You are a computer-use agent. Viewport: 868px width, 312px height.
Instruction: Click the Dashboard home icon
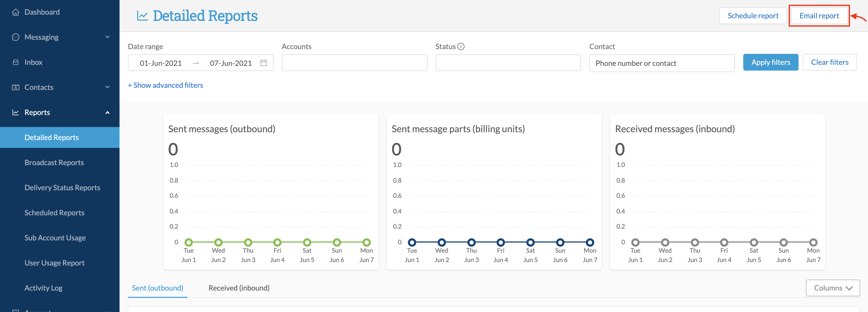pos(15,12)
